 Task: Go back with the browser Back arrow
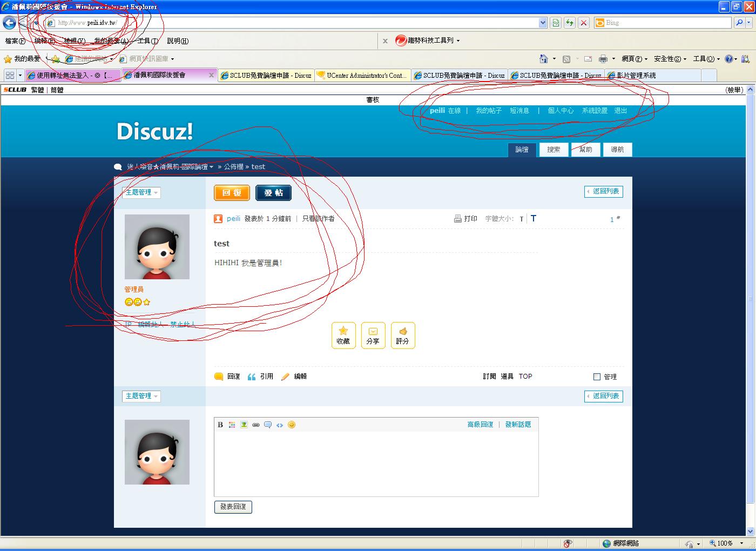tap(9, 23)
